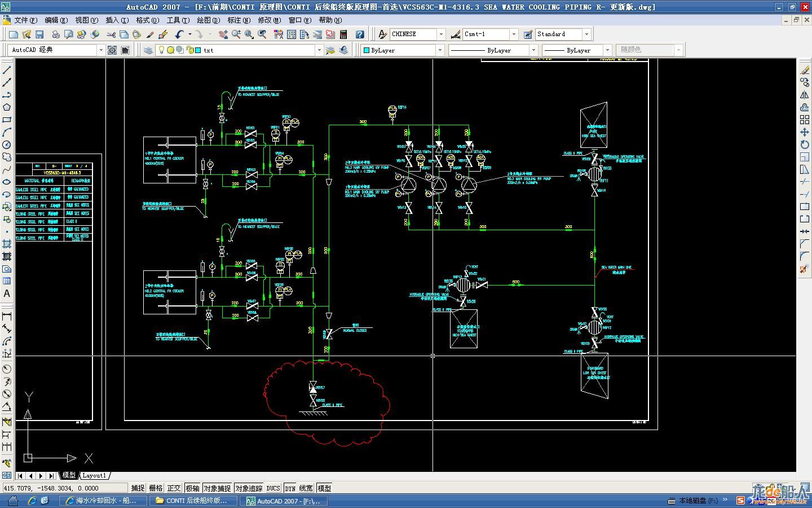Open the ByLayer color control dropdown
Screen dimensions: 812x508
pyautogui.click(x=440, y=50)
